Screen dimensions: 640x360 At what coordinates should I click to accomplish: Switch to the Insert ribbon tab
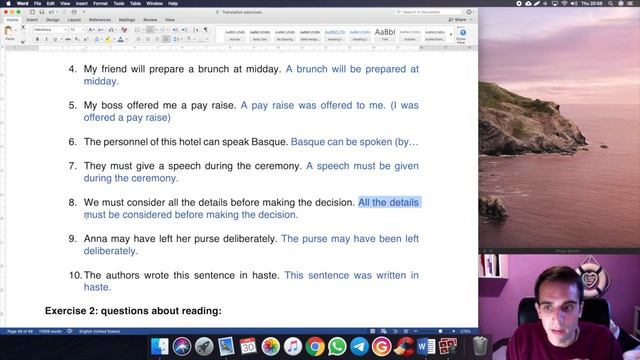[32, 20]
